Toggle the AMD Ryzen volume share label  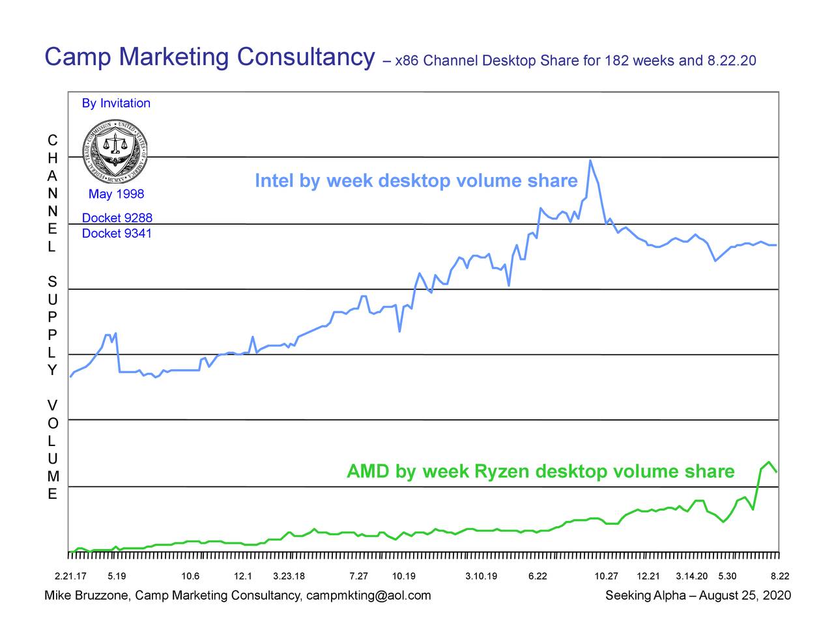[539, 471]
